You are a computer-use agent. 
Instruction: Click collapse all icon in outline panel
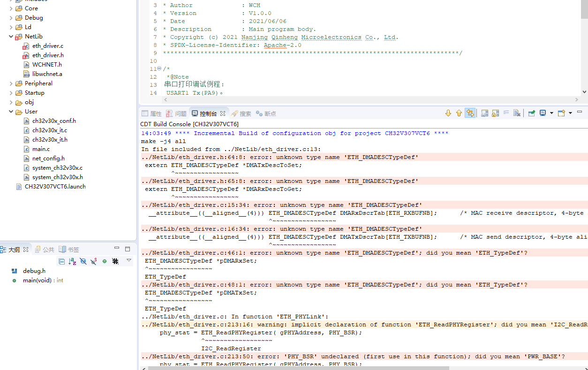coord(61,261)
